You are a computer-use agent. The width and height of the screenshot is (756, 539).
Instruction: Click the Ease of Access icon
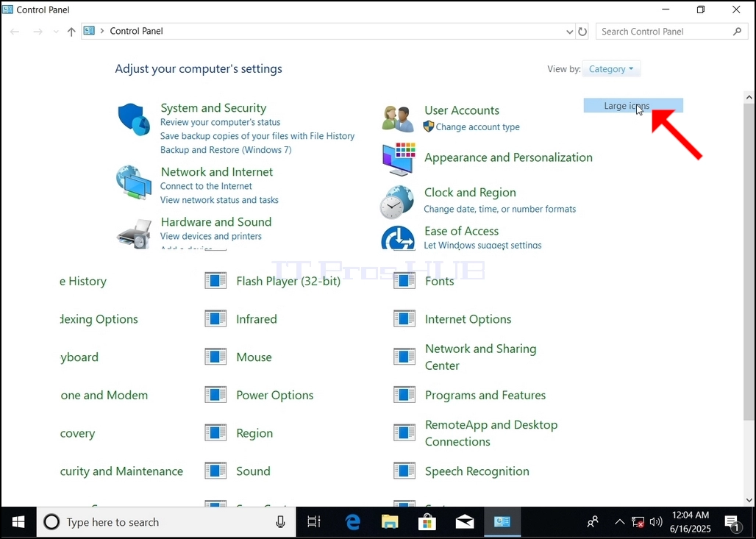tap(398, 238)
